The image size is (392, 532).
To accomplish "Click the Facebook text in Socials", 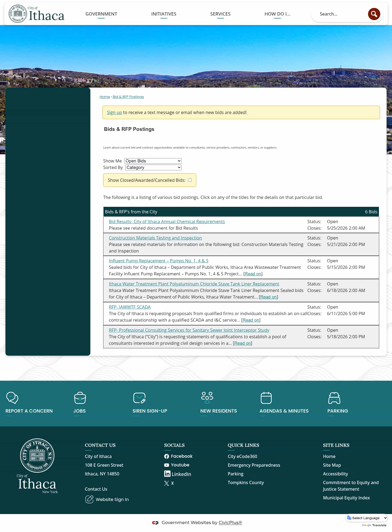I will 182,456.
